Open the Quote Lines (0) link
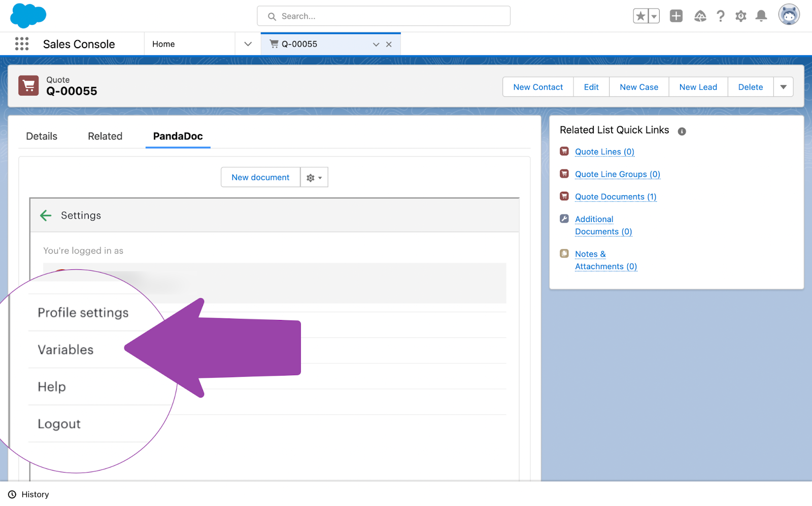The width and height of the screenshot is (812, 506). [604, 152]
